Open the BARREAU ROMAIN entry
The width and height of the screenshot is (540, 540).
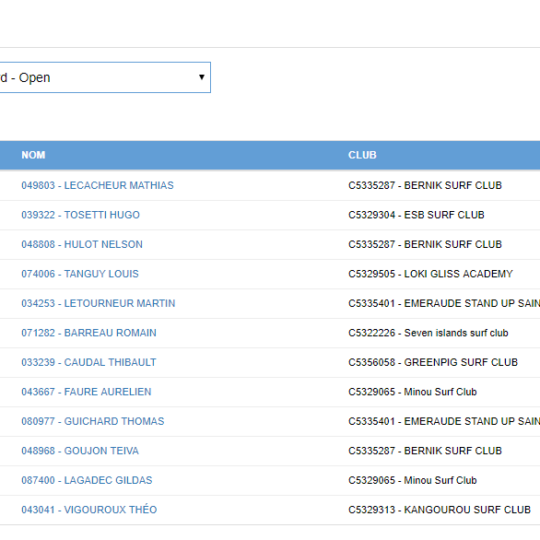coord(89,333)
